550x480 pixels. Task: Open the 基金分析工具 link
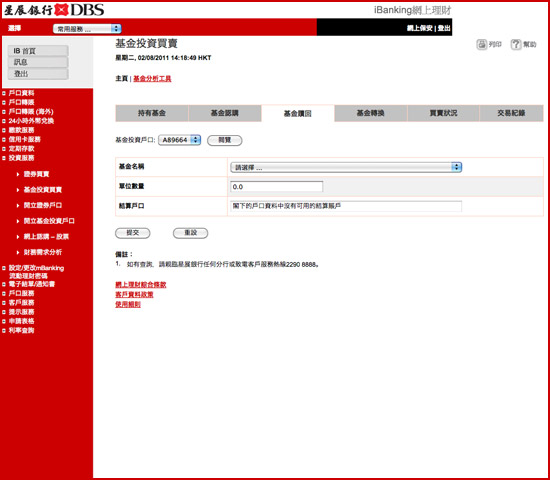[152, 79]
